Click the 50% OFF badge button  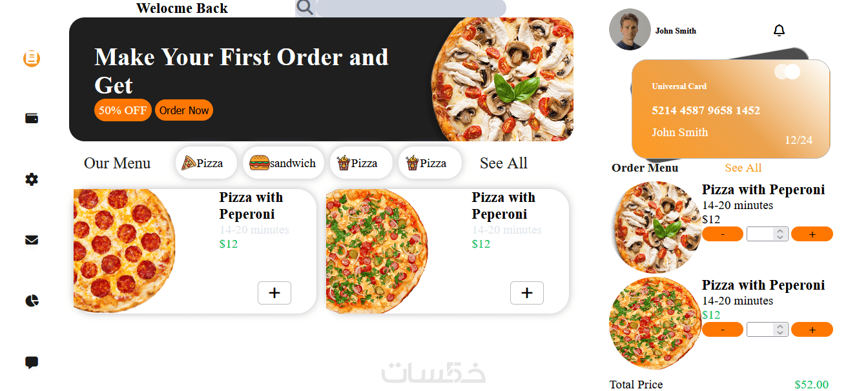pyautogui.click(x=123, y=110)
